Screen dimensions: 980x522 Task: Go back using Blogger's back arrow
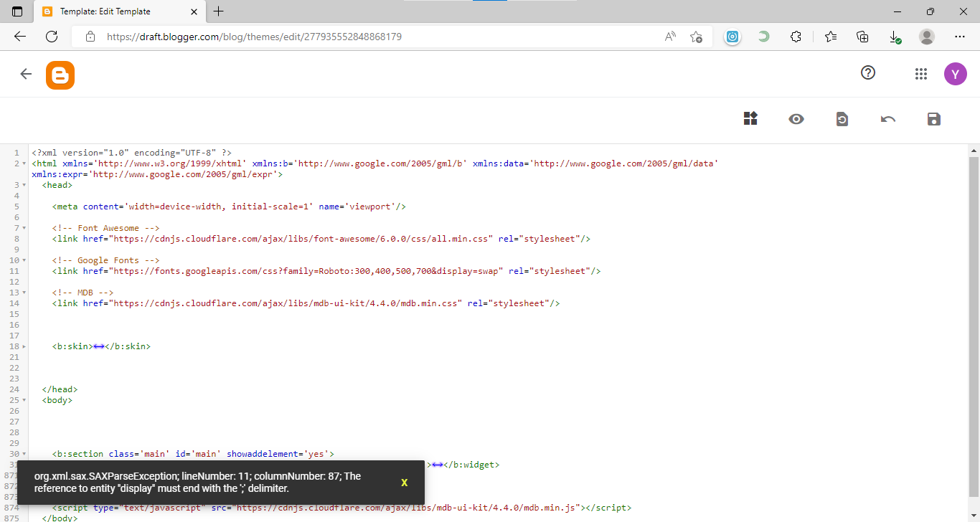coord(26,74)
